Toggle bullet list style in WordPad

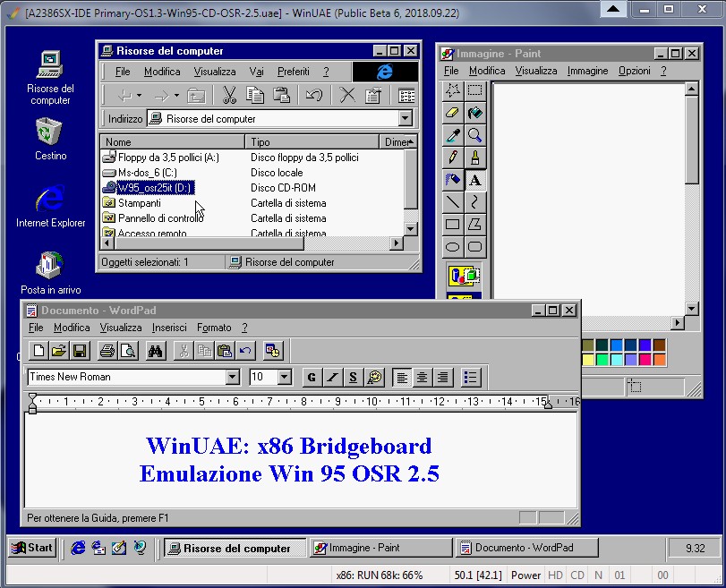[x=471, y=378]
